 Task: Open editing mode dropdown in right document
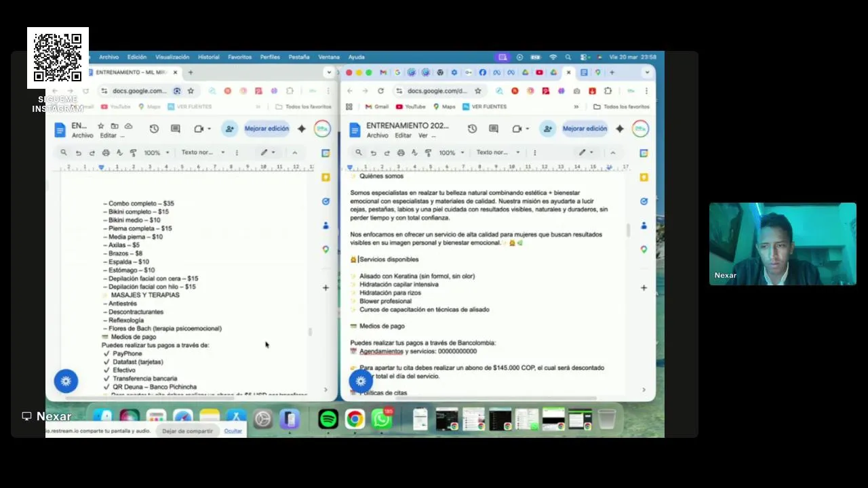(x=587, y=152)
